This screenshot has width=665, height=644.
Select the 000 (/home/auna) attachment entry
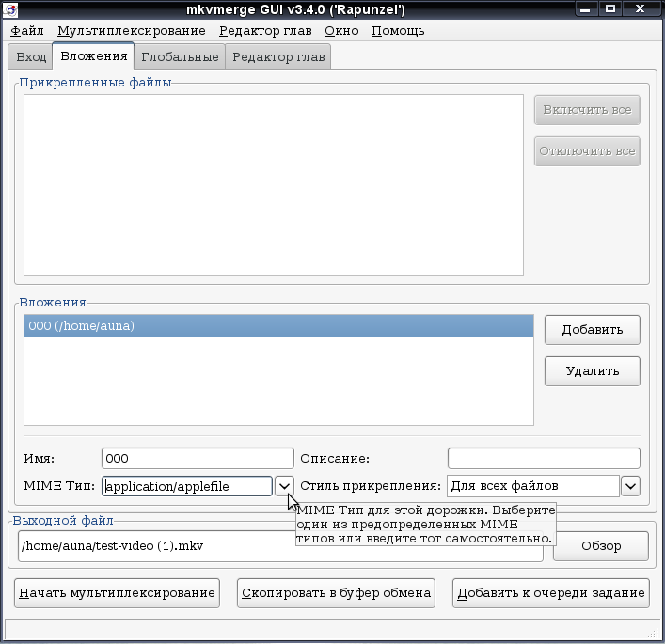(278, 326)
